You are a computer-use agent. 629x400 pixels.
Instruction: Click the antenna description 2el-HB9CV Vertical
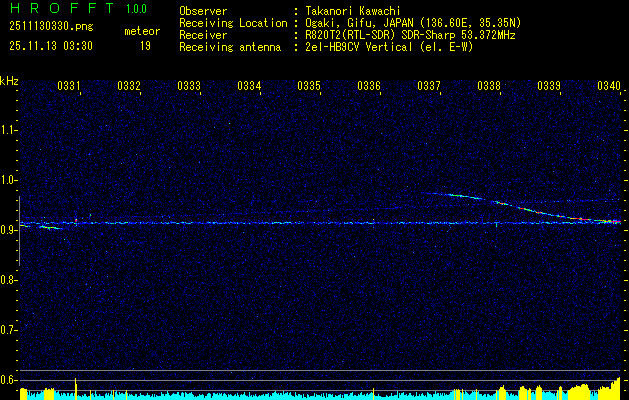click(359, 47)
